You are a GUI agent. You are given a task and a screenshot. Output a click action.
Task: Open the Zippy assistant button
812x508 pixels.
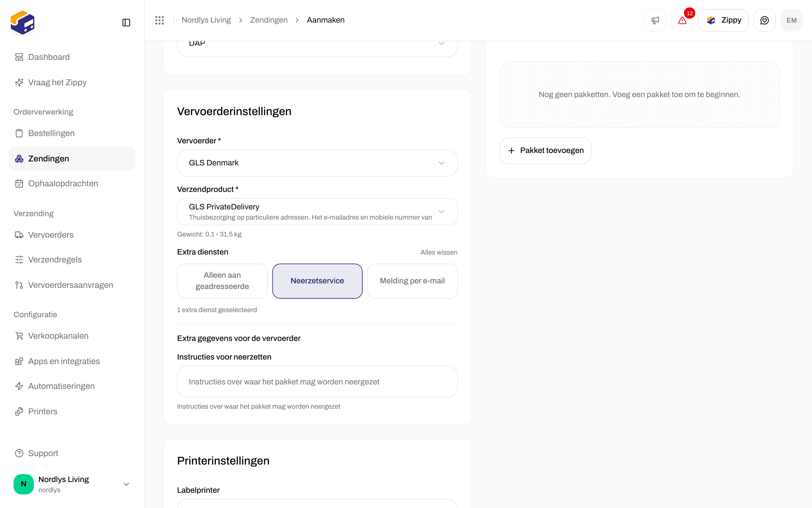point(723,20)
